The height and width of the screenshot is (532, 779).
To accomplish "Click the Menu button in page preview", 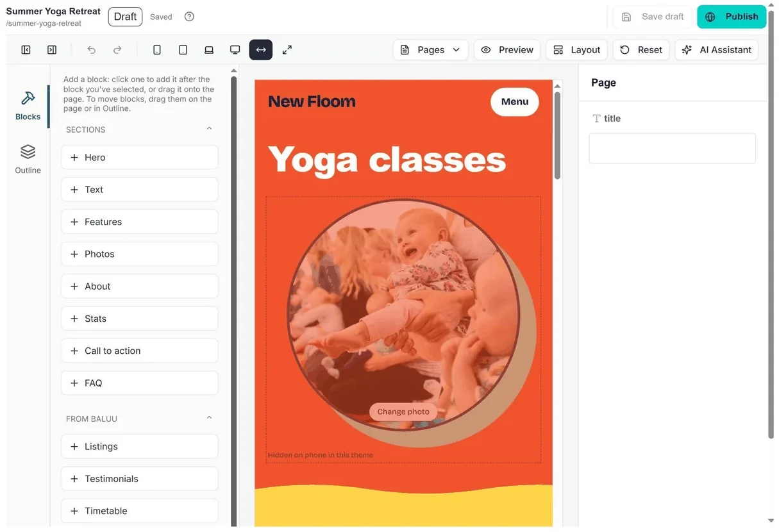I will point(515,102).
